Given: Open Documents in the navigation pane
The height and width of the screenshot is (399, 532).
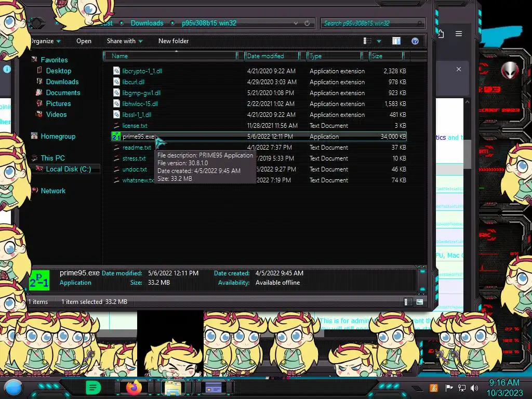Looking at the screenshot, I should (x=63, y=92).
